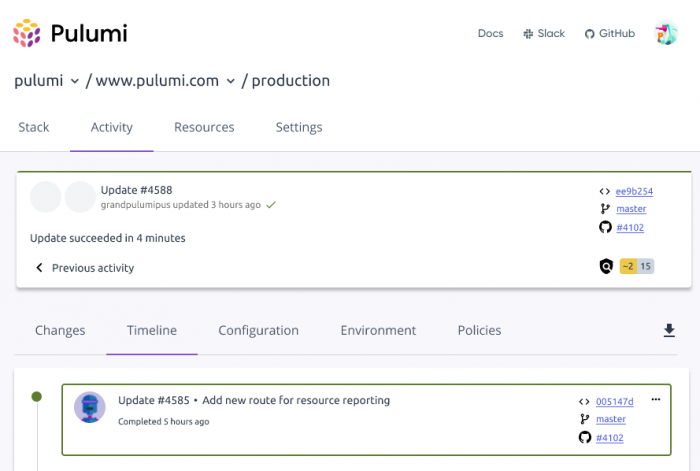Open pull request #4102 in Update #4585
This screenshot has width=700, height=471.
point(609,438)
